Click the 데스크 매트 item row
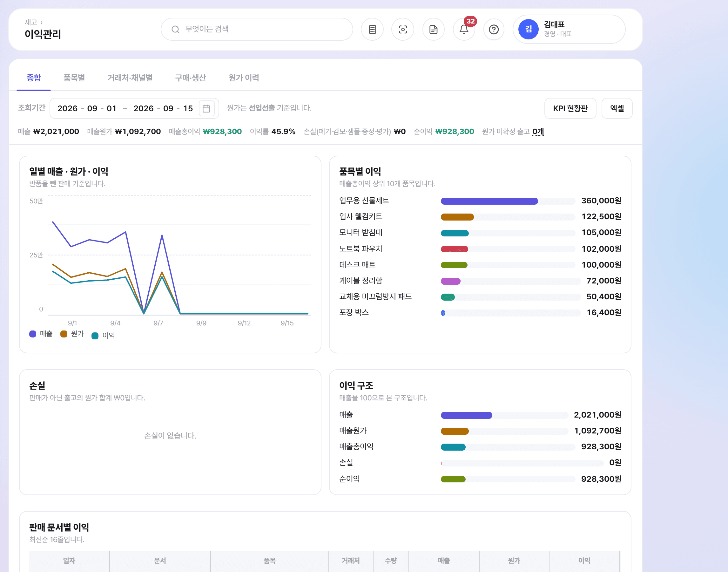Viewport: 728px width, 572px height. 480,265
